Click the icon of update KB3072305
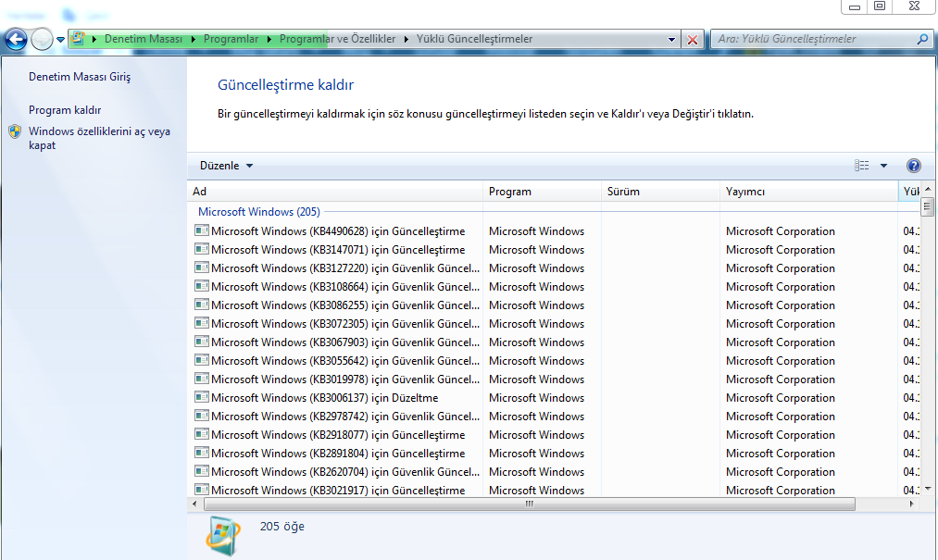Image resolution: width=938 pixels, height=560 pixels. [202, 323]
